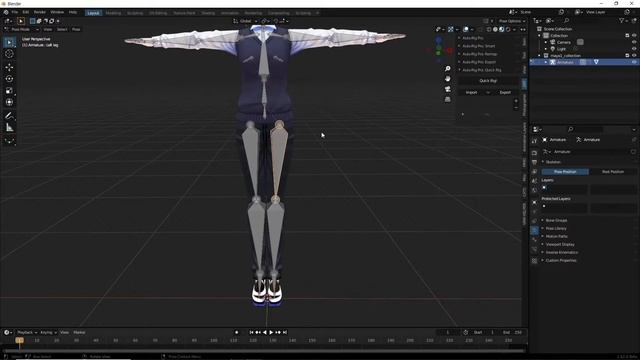Select the Select Box tool in the toolbar

(x=9, y=42)
